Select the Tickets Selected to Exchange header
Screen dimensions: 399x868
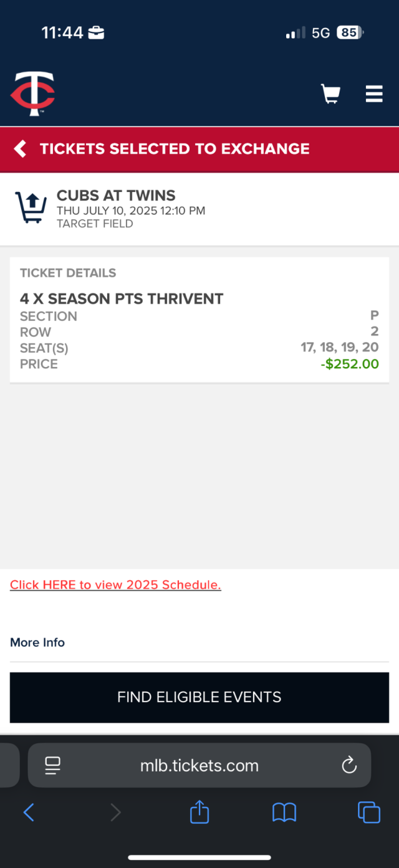coord(175,149)
